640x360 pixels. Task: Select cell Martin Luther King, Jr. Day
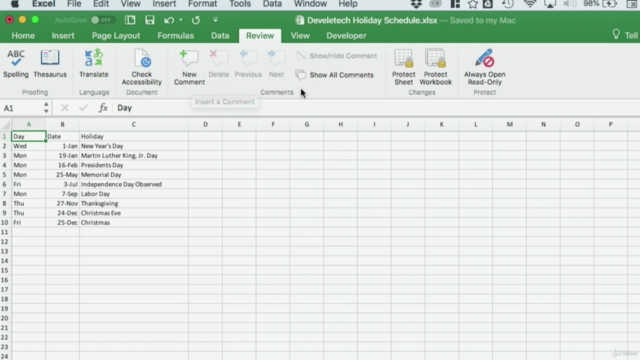(x=134, y=156)
